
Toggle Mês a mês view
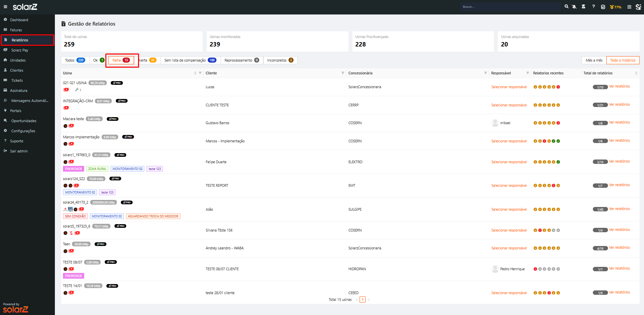594,60
